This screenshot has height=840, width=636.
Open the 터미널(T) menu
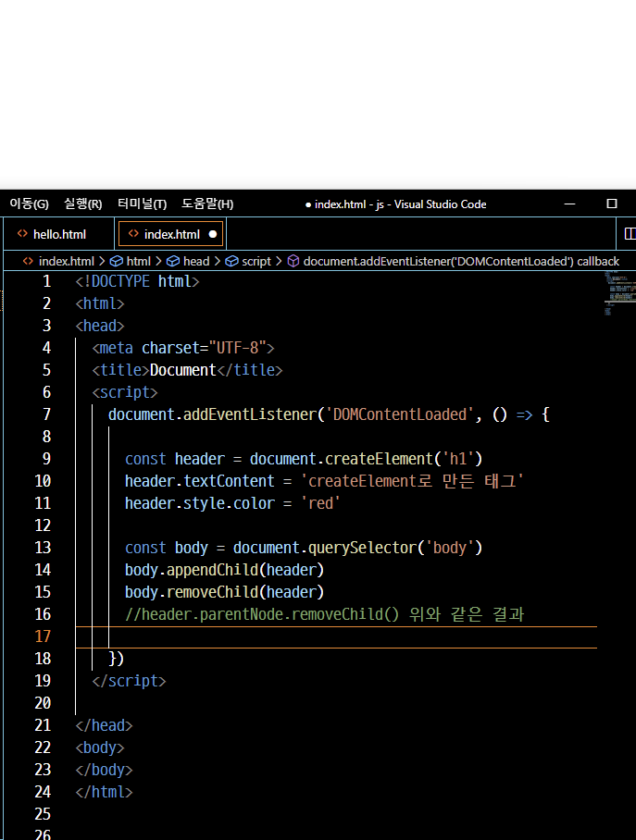point(143,204)
